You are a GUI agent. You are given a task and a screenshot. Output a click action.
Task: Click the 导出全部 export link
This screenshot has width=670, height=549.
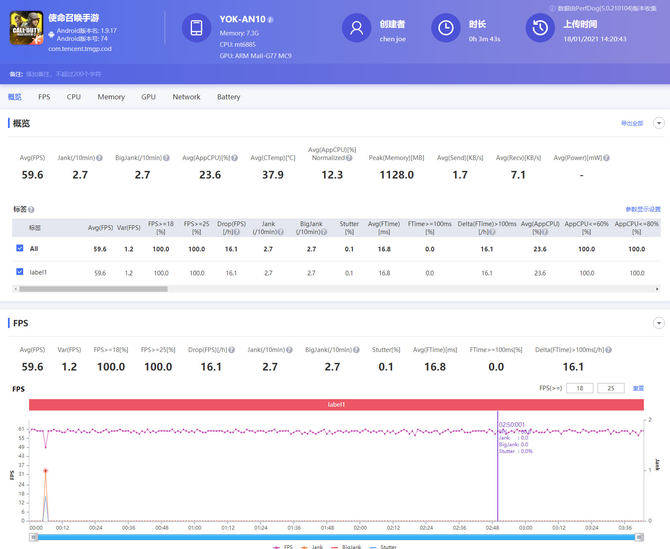click(x=632, y=123)
